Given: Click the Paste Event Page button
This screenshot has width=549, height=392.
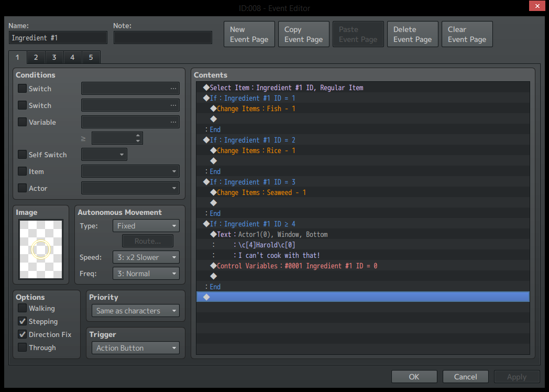Looking at the screenshot, I should click(x=358, y=35).
